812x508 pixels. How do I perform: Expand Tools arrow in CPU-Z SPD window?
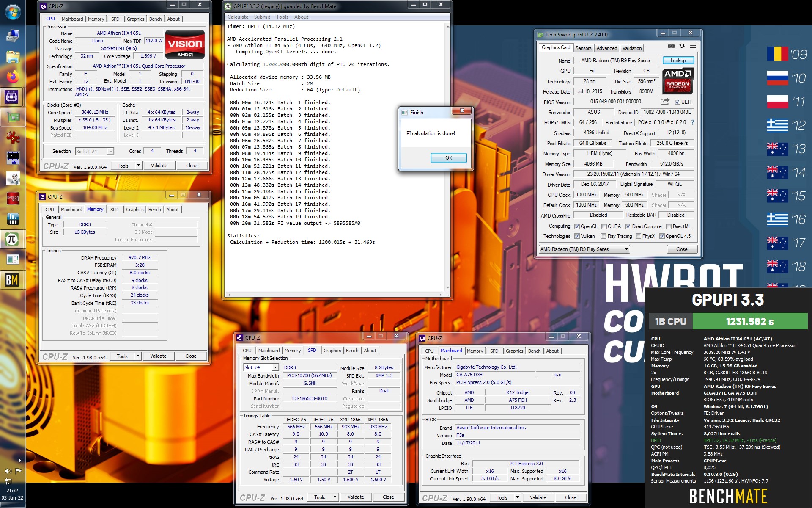click(x=335, y=497)
